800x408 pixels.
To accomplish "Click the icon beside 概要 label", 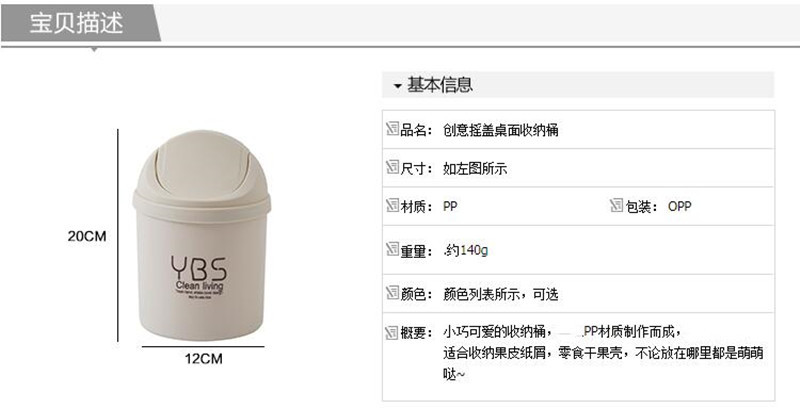I will tap(392, 333).
